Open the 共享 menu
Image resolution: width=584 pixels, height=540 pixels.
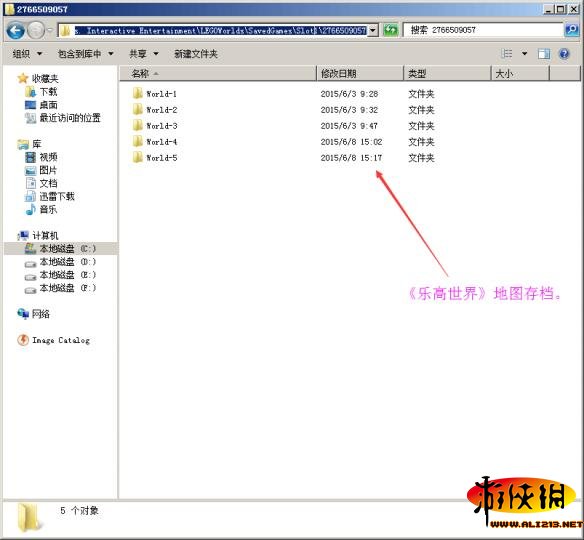click(144, 54)
